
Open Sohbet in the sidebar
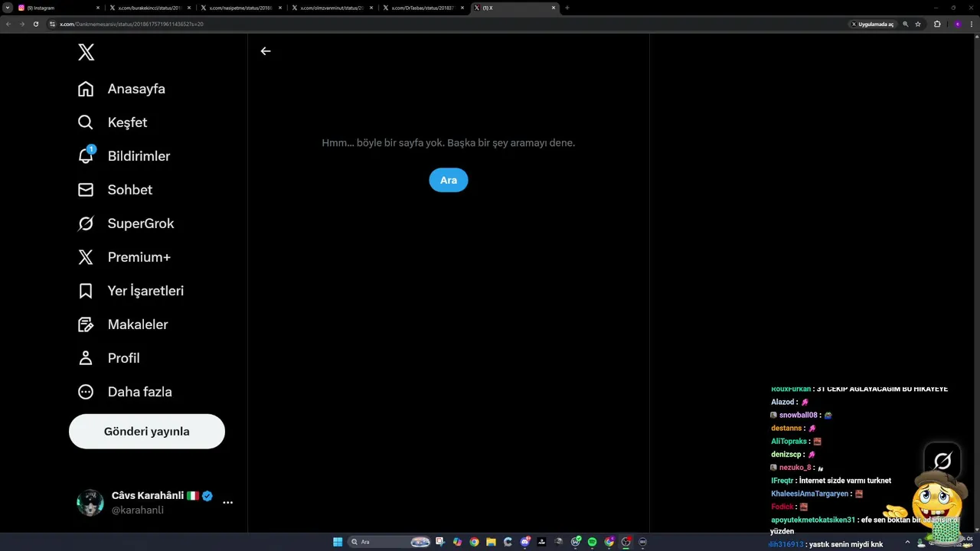click(115, 190)
